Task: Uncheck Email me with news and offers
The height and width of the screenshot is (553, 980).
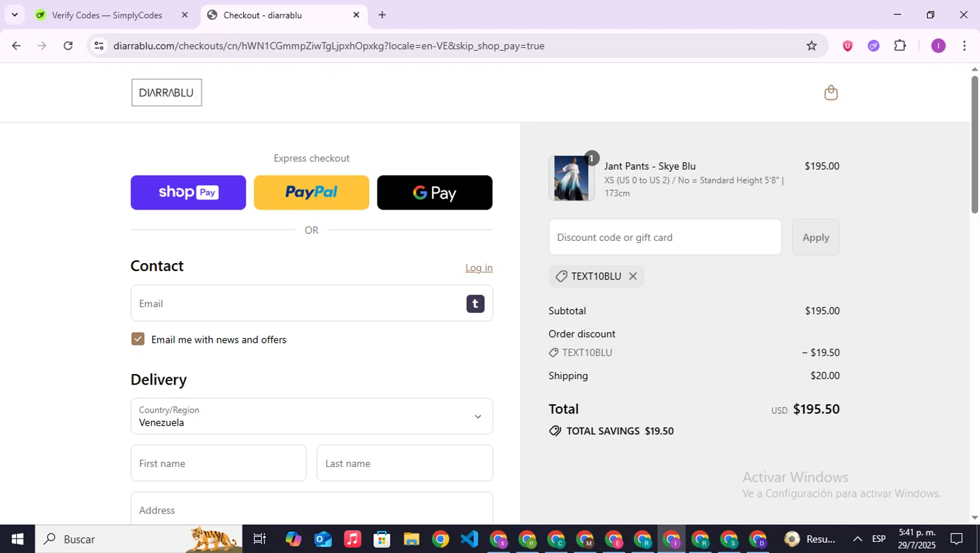Action: click(138, 339)
